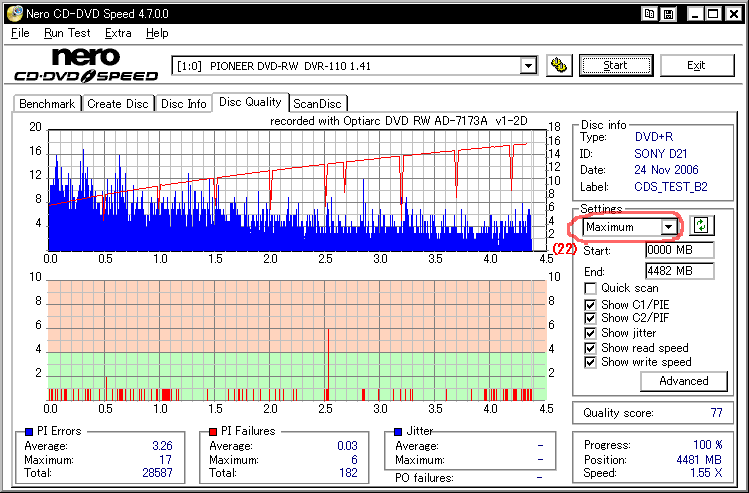Open the Help menu
Screen dimensions: 749x493
click(x=157, y=33)
